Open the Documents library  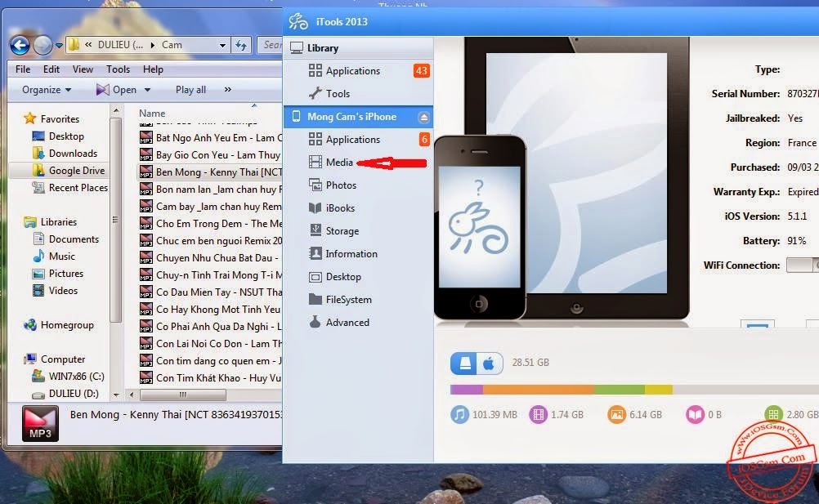(73, 239)
